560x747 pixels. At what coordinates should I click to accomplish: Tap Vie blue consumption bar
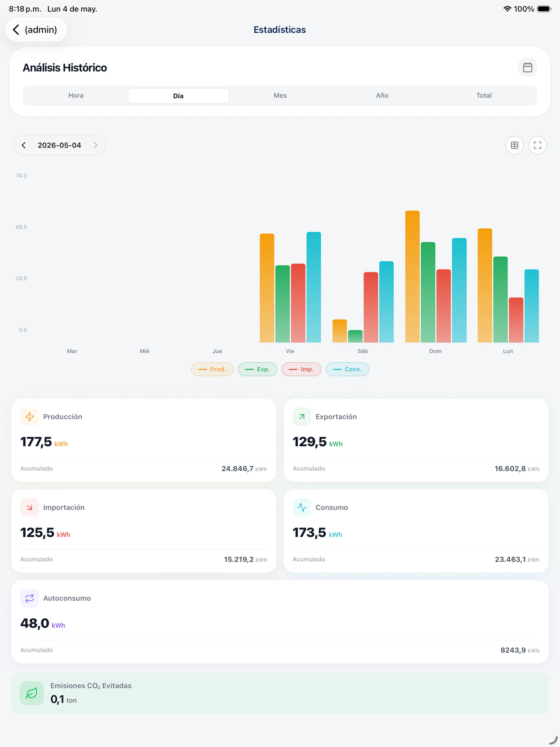314,287
